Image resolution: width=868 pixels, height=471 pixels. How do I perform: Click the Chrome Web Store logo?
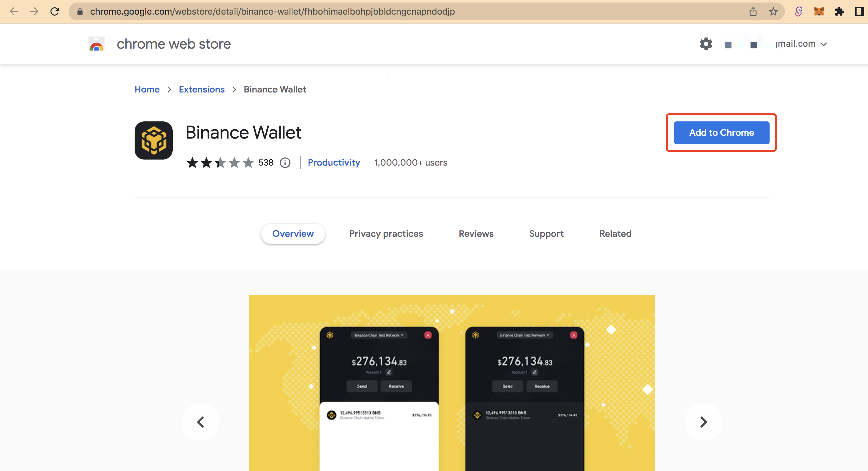click(x=97, y=44)
